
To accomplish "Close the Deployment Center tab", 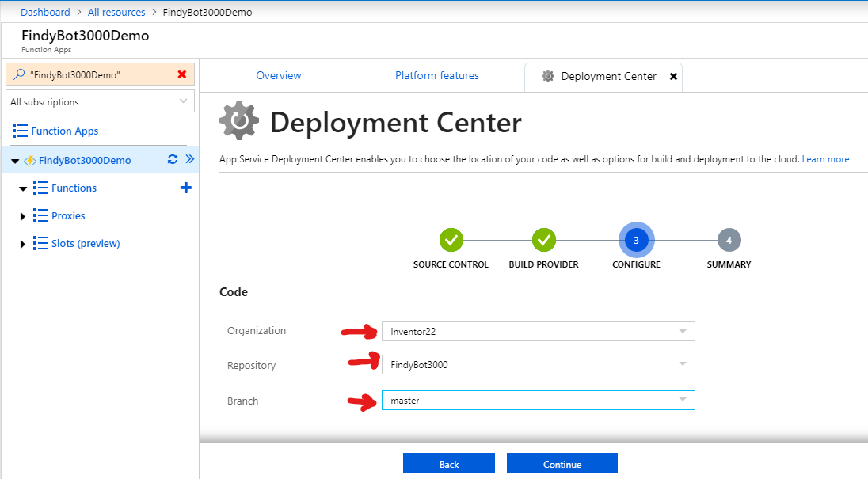I will [x=673, y=76].
